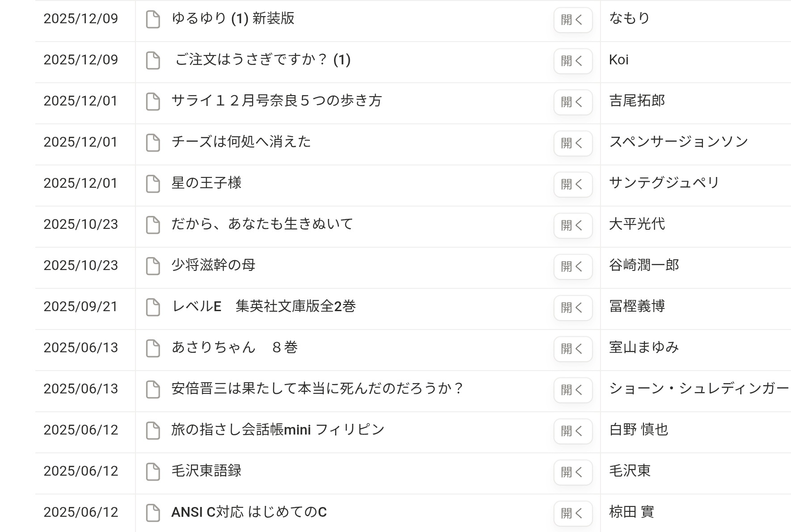Click page icon beside ANSI C対応 はじめてのC
Image resolution: width=791 pixels, height=532 pixels.
153,513
